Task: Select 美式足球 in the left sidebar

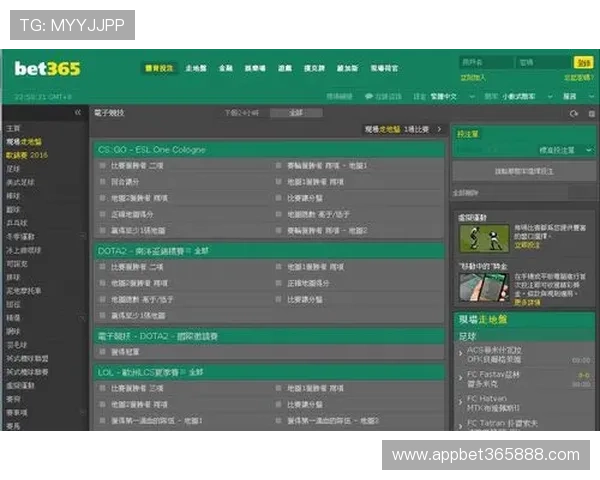Action: [x=20, y=182]
